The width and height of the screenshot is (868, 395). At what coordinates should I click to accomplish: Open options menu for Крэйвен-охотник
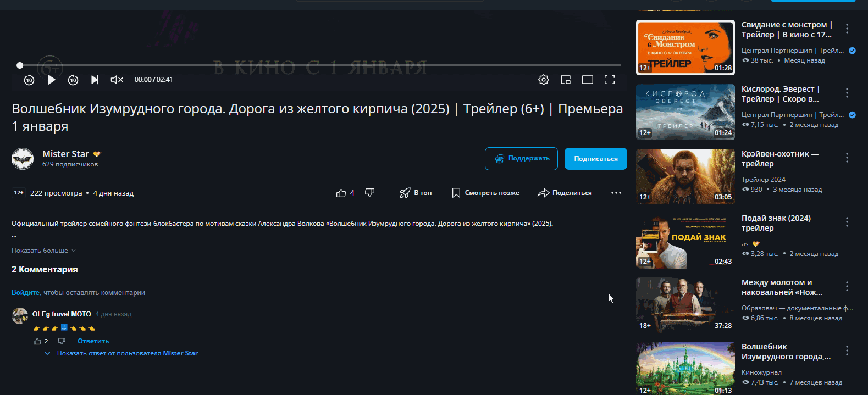(847, 158)
